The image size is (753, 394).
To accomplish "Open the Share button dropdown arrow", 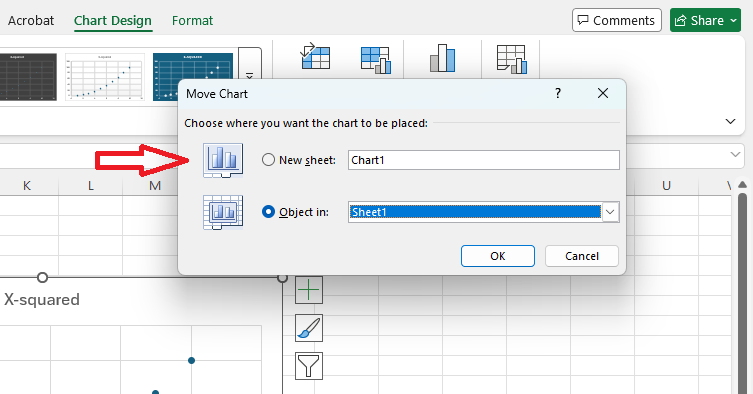I will click(733, 21).
